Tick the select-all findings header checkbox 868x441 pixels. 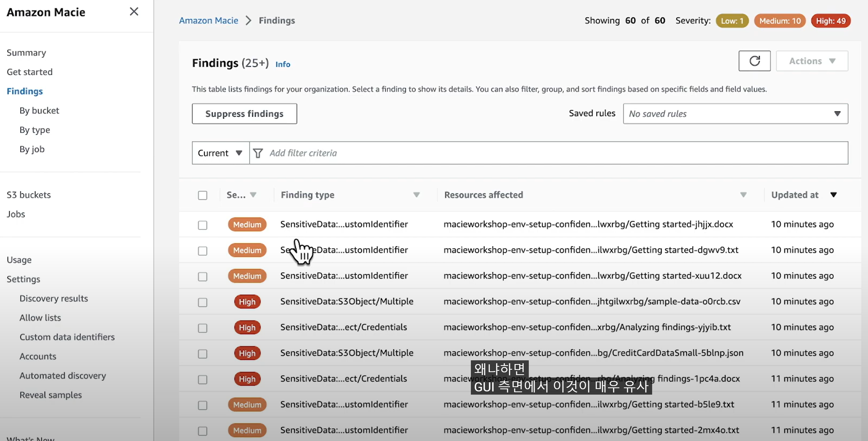coord(202,195)
